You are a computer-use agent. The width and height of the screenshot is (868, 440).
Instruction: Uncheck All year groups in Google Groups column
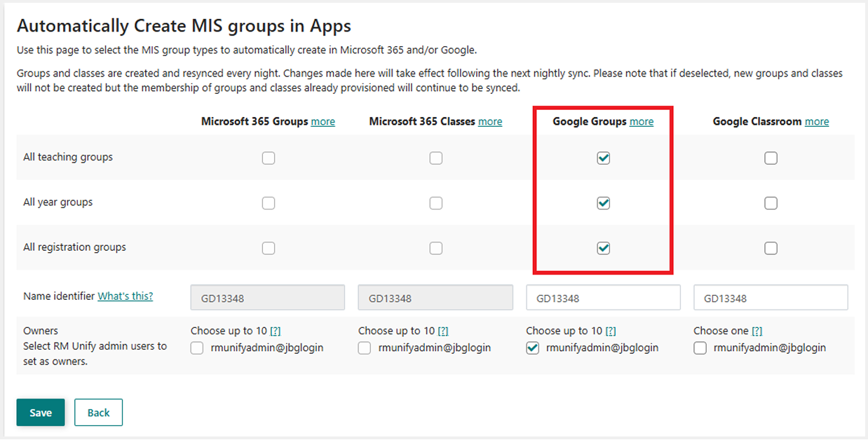point(604,202)
